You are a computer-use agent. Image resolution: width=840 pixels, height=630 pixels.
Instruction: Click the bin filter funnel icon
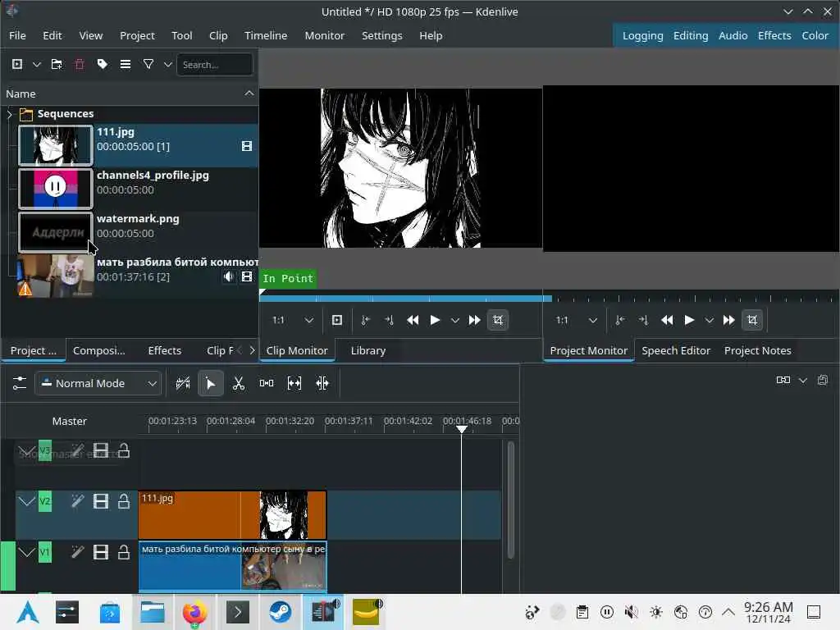148,64
